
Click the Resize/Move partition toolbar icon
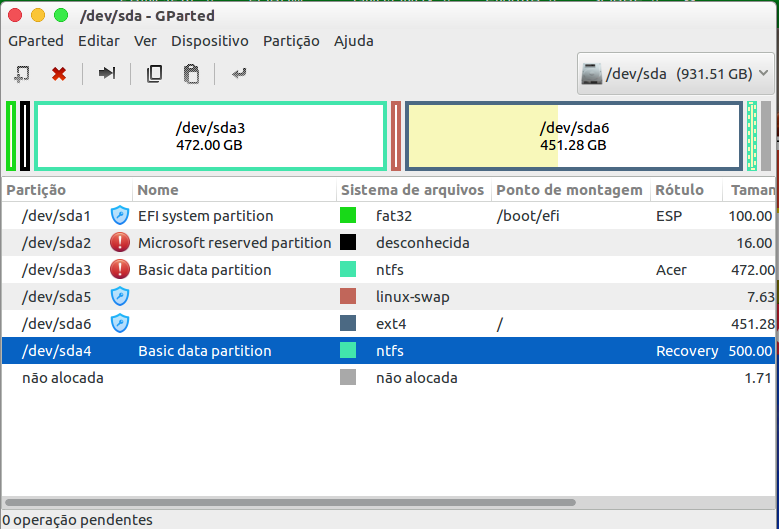(x=107, y=73)
